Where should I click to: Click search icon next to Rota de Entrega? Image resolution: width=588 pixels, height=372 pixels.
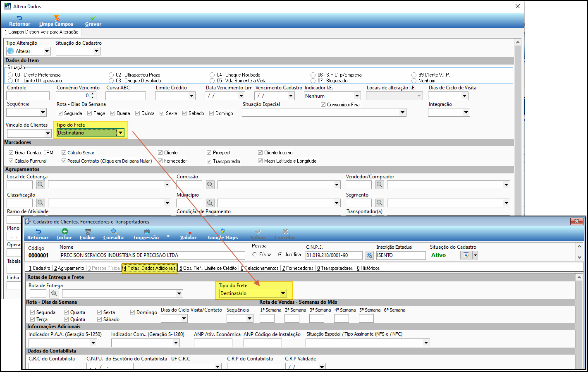point(54,293)
